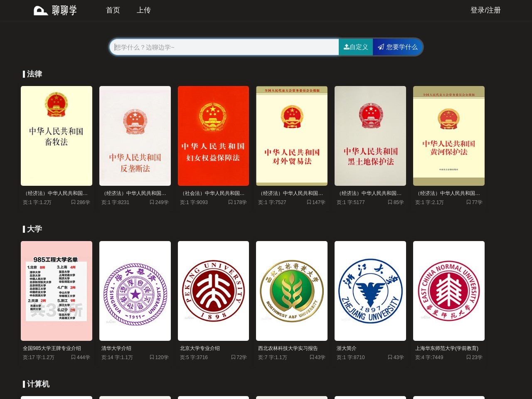Open the 黄河保护法 document cover

449,136
